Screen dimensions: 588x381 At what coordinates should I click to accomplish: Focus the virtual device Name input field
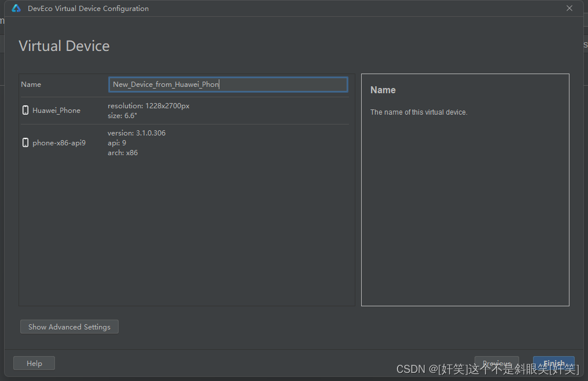[228, 85]
